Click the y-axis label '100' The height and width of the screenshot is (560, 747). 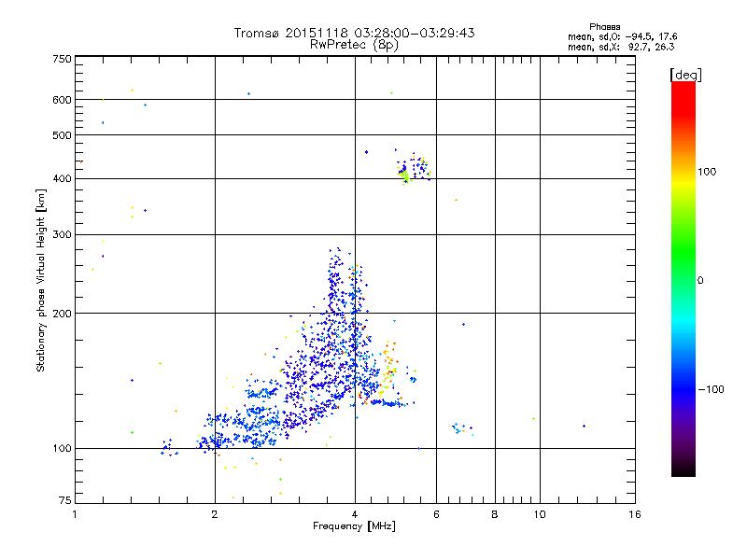pyautogui.click(x=62, y=449)
